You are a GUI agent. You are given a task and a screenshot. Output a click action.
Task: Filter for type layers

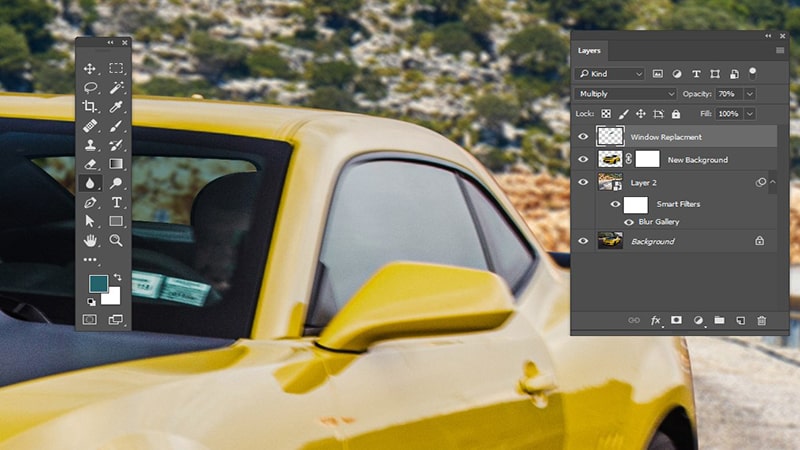(696, 74)
